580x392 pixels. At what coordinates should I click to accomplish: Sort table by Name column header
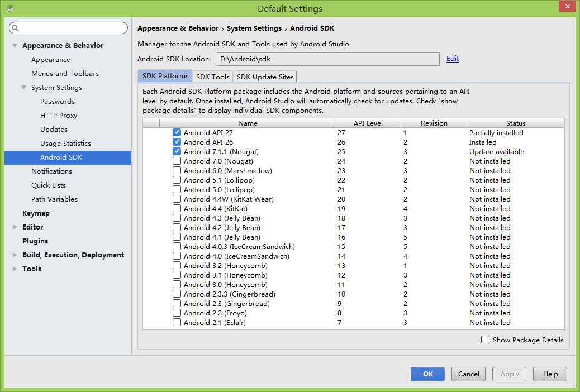click(248, 123)
